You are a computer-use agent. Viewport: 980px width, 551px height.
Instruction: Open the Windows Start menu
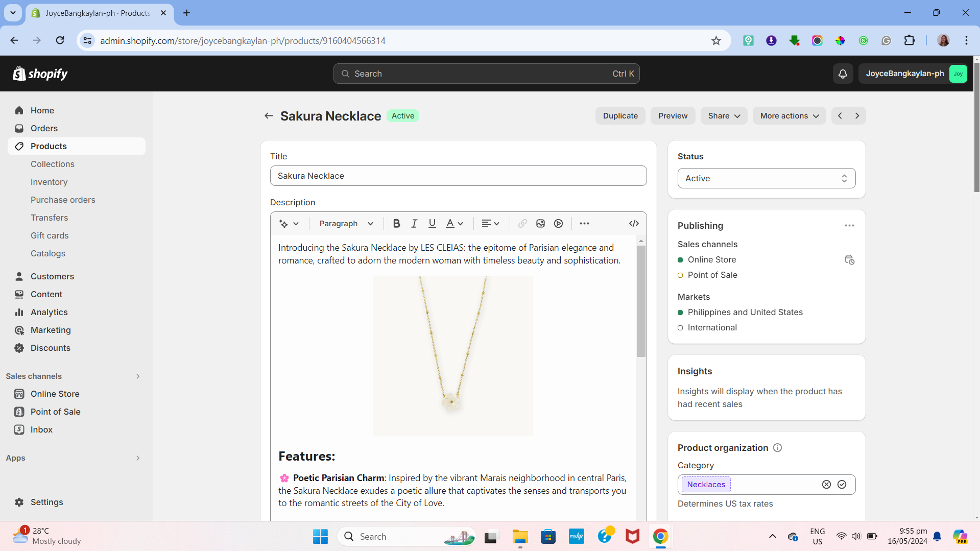tap(320, 537)
